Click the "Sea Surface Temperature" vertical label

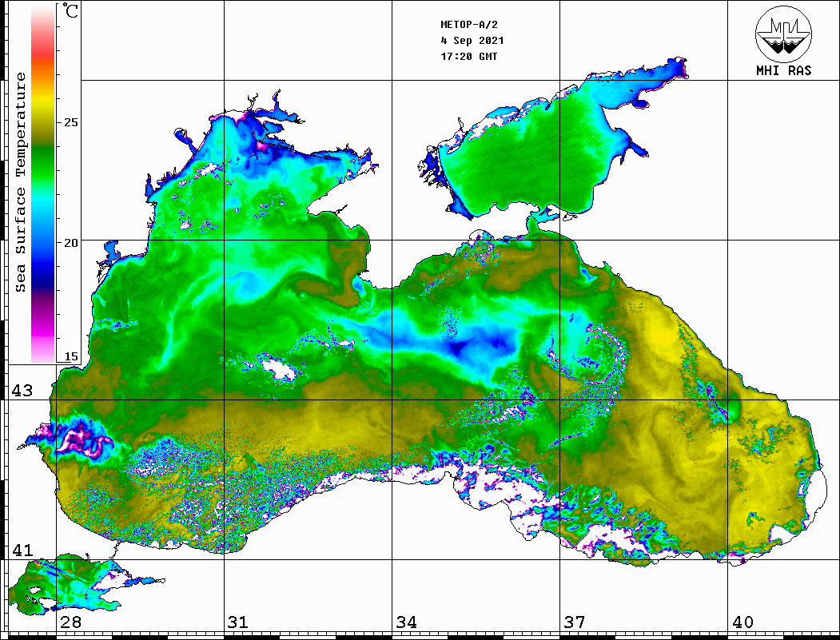coord(20,182)
